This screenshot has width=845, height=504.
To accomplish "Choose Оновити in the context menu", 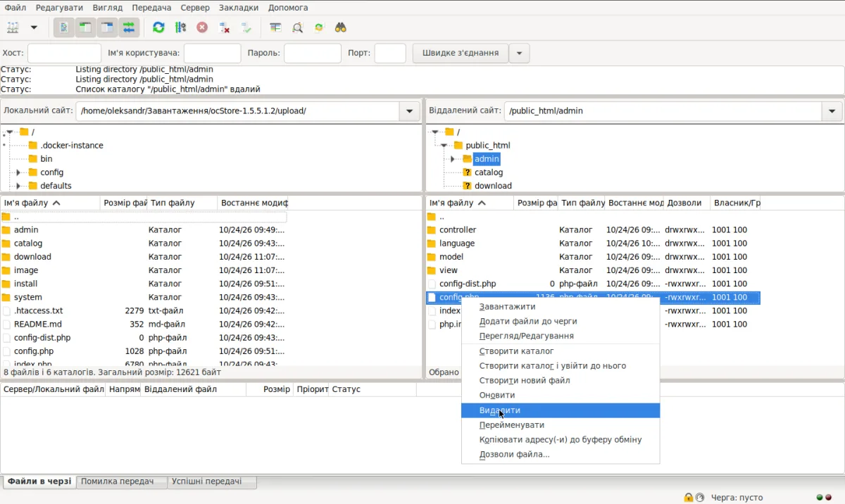I will [561, 396].
